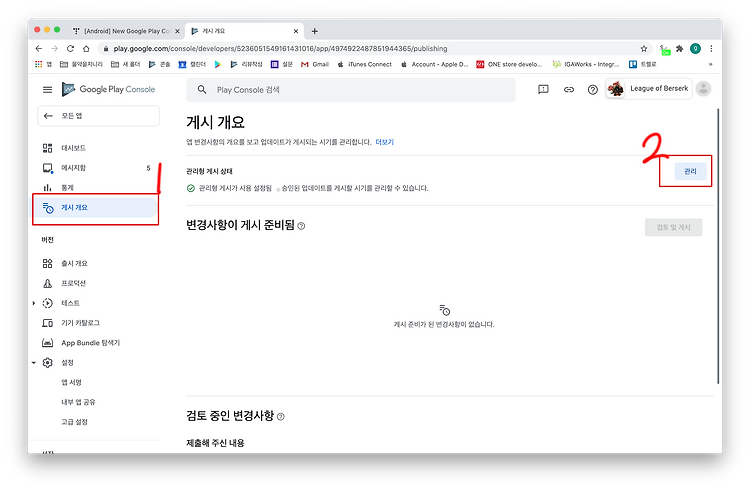Open the help question mark icon
Image resolution: width=750 pixels, height=490 pixels.
pyautogui.click(x=593, y=89)
